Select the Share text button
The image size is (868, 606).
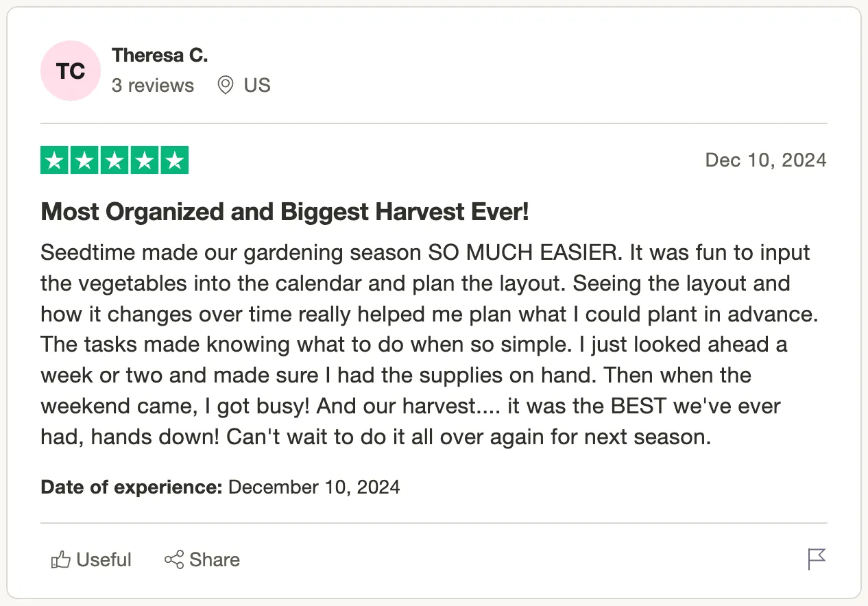[215, 560]
